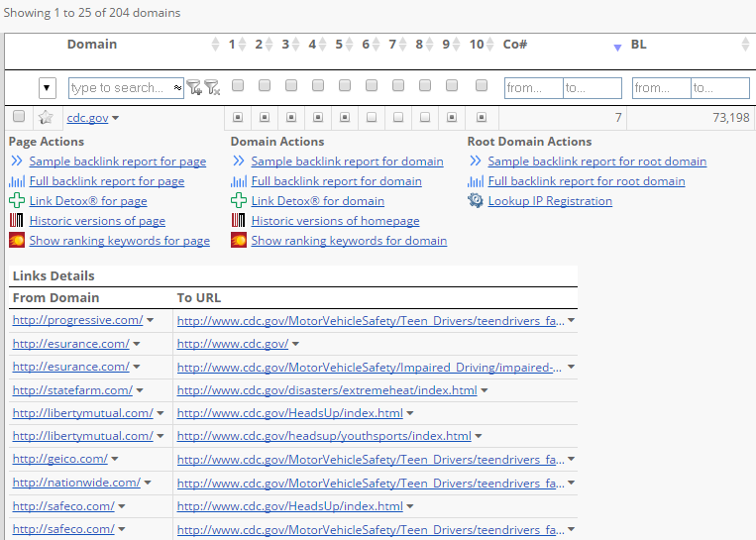Click the Historic versions of page icon
This screenshot has height=540, width=756.
pos(17,220)
